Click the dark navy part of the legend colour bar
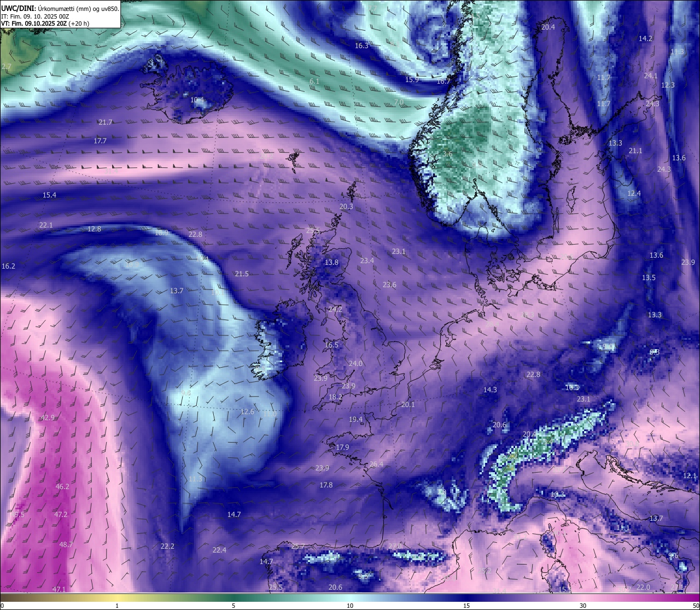The height and width of the screenshot is (610, 700). pos(466,597)
